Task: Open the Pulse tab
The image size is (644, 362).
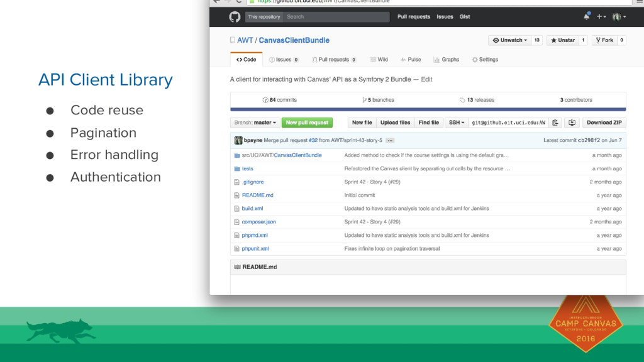Action: 411,60
